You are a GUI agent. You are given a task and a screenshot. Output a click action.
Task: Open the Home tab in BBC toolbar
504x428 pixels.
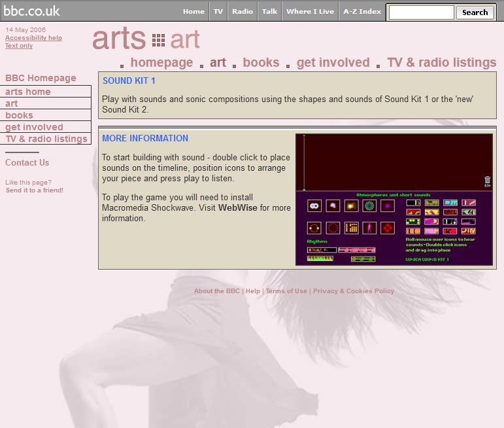pyautogui.click(x=194, y=11)
